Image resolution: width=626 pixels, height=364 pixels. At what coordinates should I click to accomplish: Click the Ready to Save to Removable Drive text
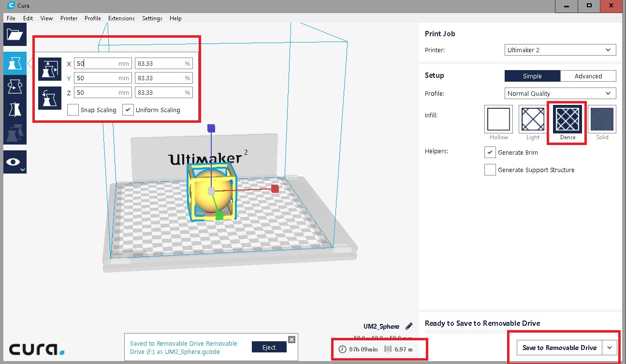point(482,323)
